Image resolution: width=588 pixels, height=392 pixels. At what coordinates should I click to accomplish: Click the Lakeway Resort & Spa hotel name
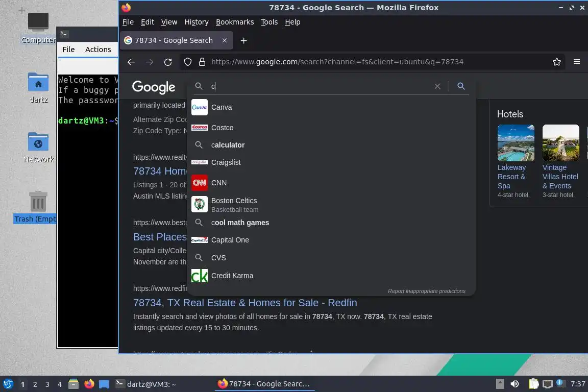[x=512, y=177]
